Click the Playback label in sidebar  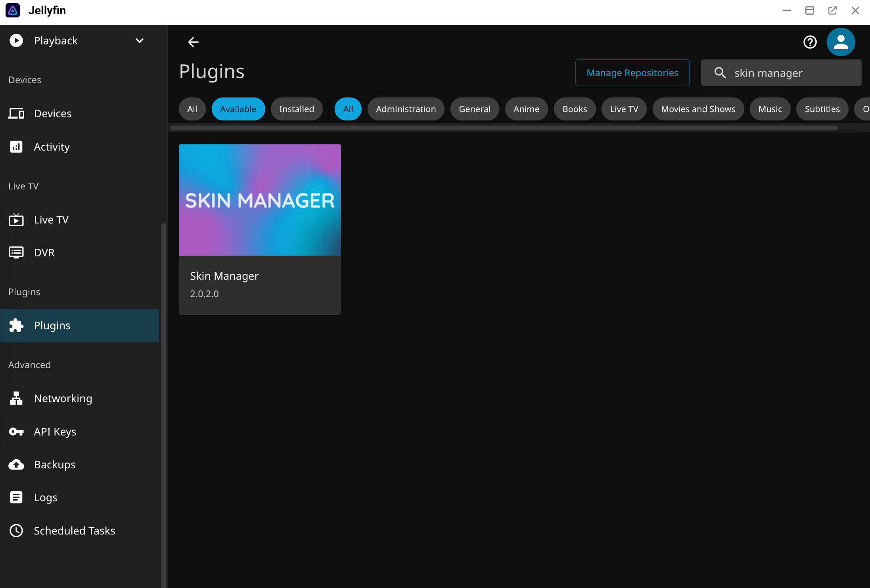click(x=56, y=40)
